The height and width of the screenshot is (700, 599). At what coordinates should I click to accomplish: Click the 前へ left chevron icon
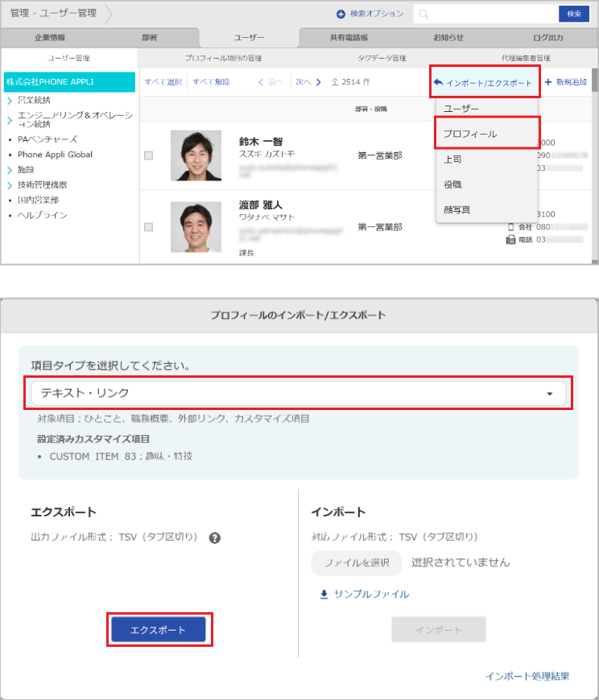point(261,82)
